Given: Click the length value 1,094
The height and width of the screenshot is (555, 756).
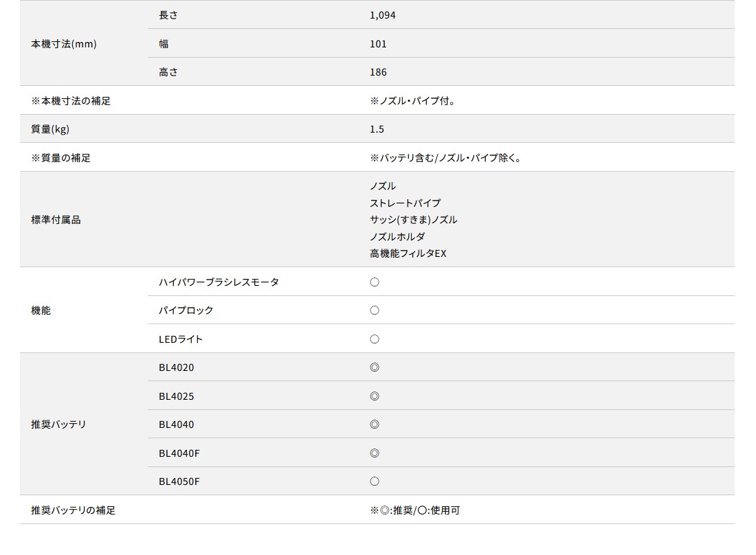Looking at the screenshot, I should pyautogui.click(x=383, y=15).
